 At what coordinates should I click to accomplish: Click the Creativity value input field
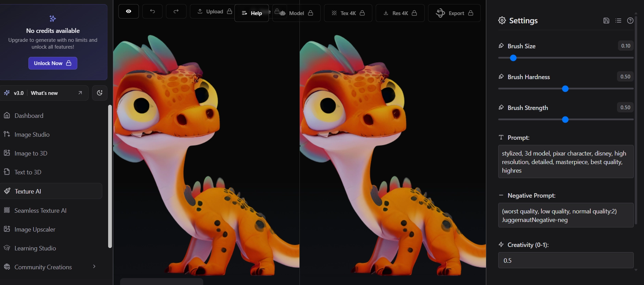click(x=565, y=260)
